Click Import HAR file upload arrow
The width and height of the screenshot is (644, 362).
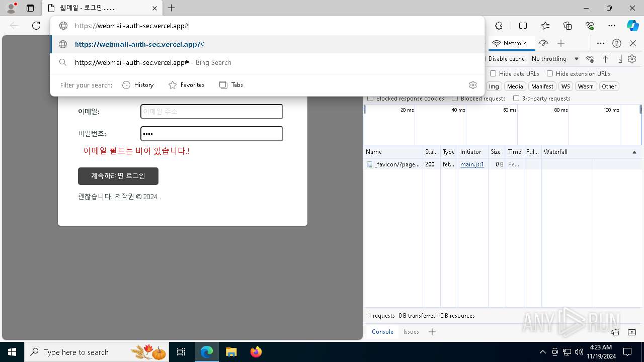point(605,59)
